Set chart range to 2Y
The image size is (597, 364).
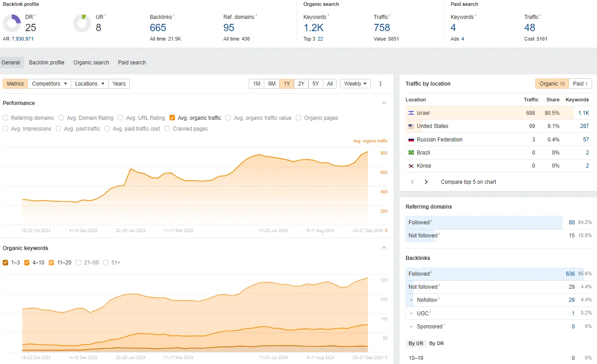tap(301, 84)
